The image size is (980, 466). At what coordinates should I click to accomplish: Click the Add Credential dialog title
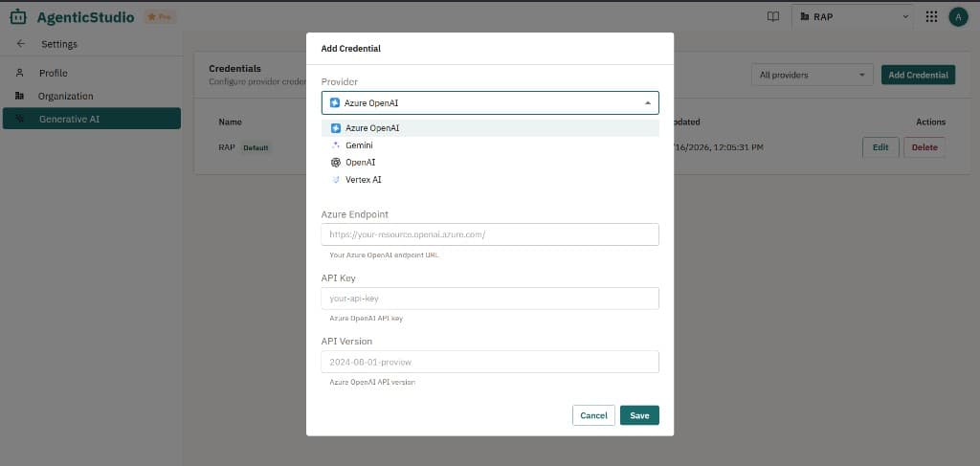coord(350,48)
